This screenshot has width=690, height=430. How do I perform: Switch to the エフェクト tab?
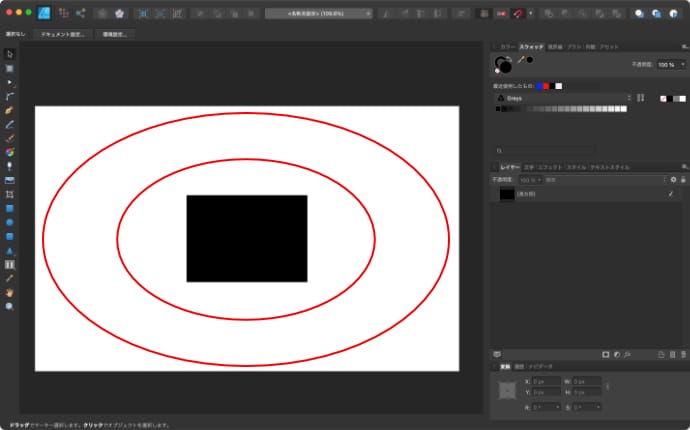[x=550, y=166]
